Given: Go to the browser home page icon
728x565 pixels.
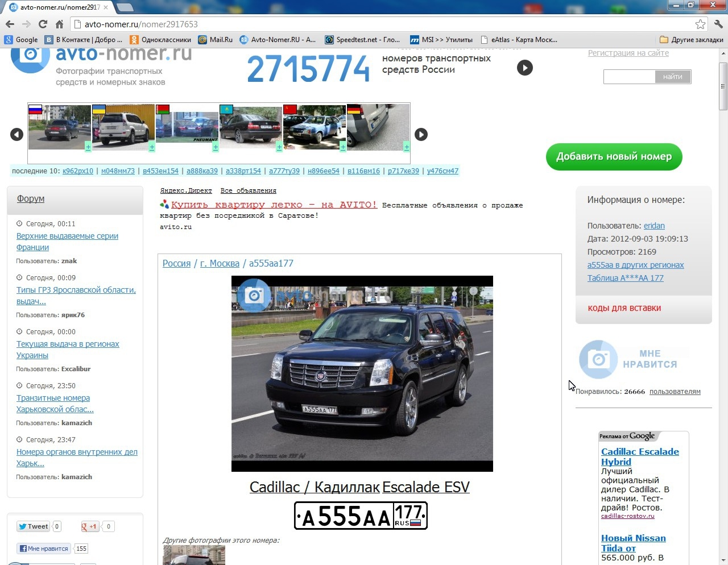Looking at the screenshot, I should click(59, 24).
